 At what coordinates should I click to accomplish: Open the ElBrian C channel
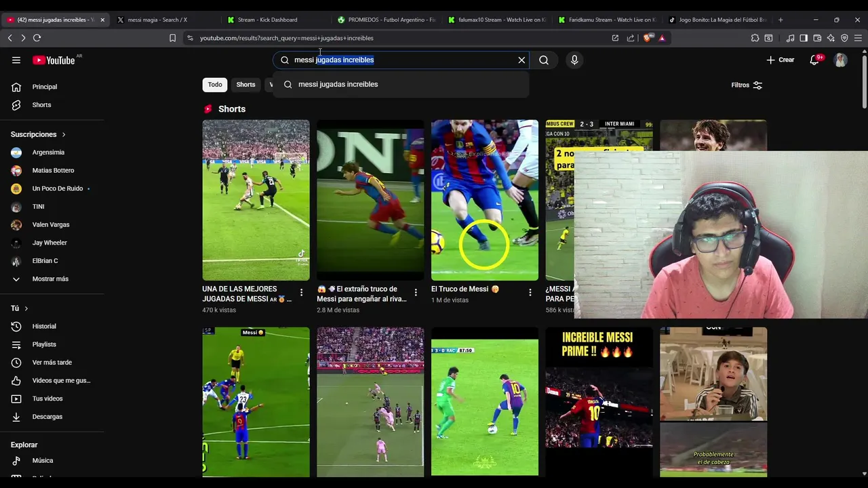point(45,261)
